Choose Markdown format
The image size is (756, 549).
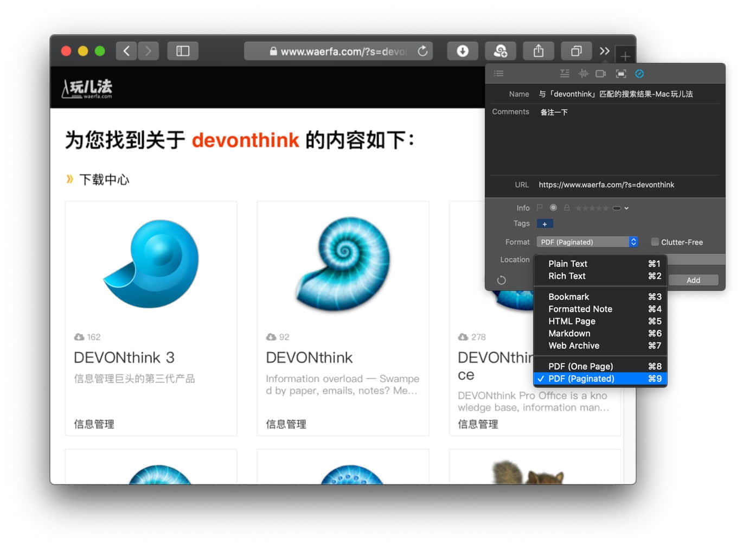600,334
